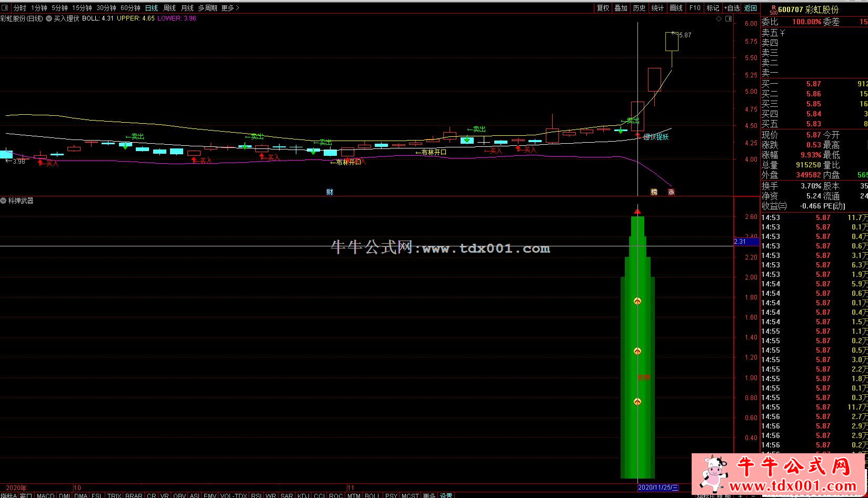Select the 15分钟 period tab
Image resolution: width=868 pixels, height=498 pixels.
pos(82,8)
